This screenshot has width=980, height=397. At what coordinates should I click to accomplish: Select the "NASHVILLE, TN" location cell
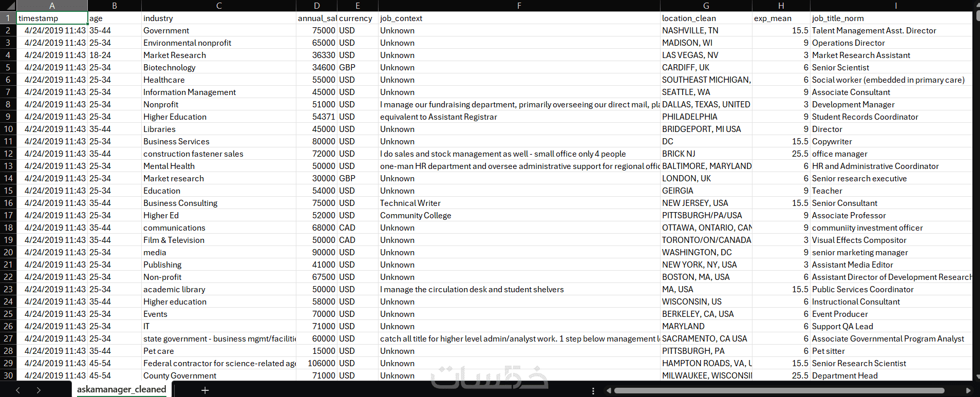[x=706, y=30]
